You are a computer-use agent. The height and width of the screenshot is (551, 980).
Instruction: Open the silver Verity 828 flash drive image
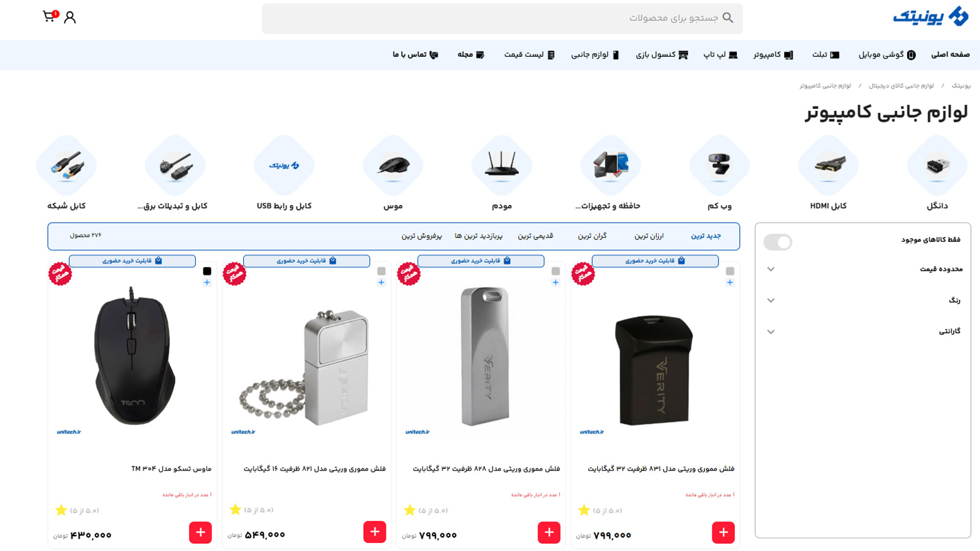point(484,356)
